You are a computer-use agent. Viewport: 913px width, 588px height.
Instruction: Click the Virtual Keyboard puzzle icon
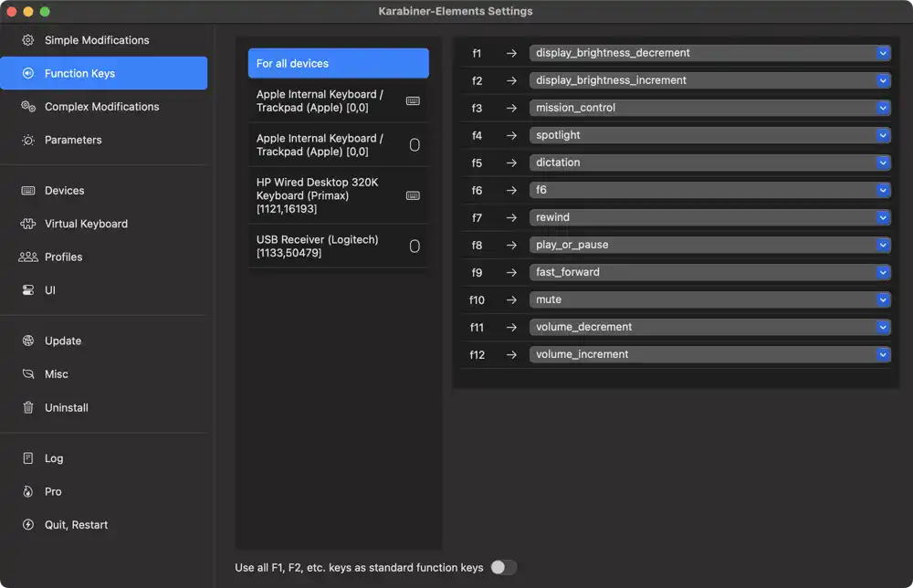(x=28, y=224)
